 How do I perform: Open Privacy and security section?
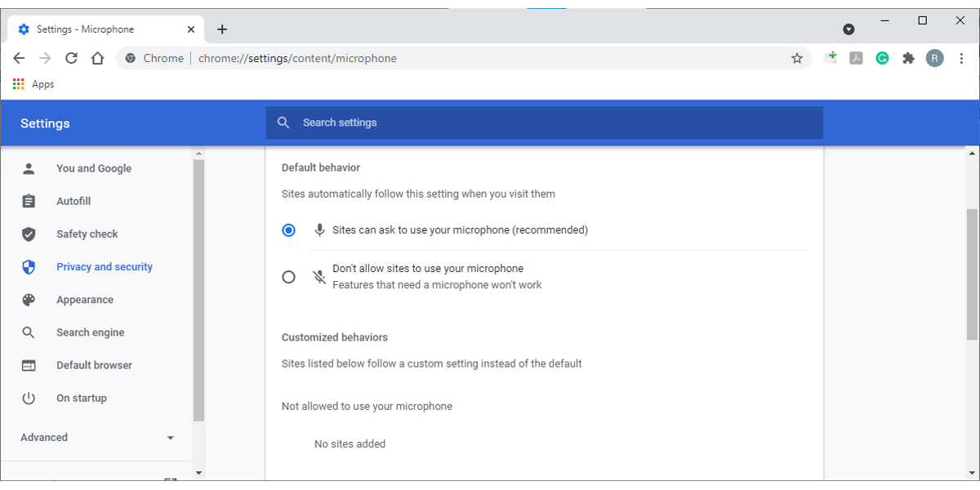[x=105, y=267]
